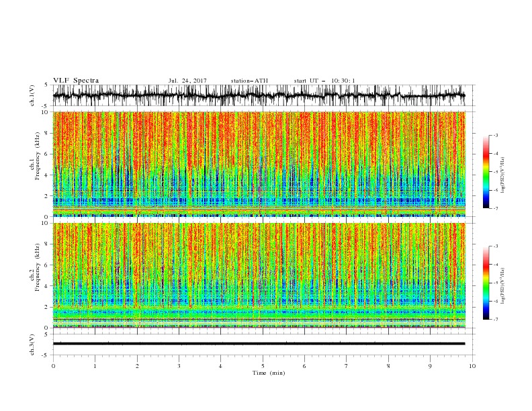
Task: Click the ch.1 spectrogram panel
Action: [x=259, y=164]
